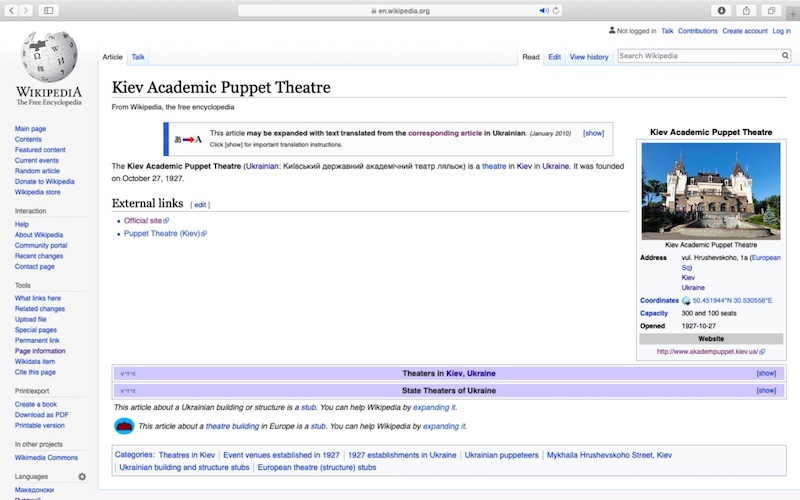
Task: Go forward with Safari's forward arrow
Action: click(26, 10)
